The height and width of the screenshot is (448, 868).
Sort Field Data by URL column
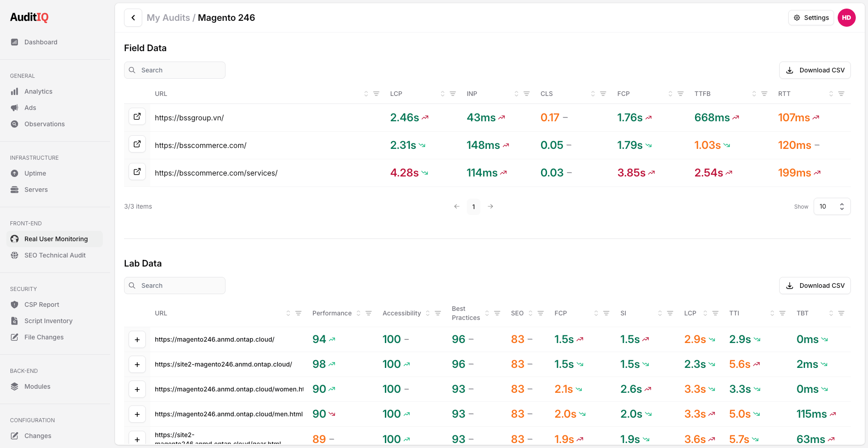tap(366, 94)
